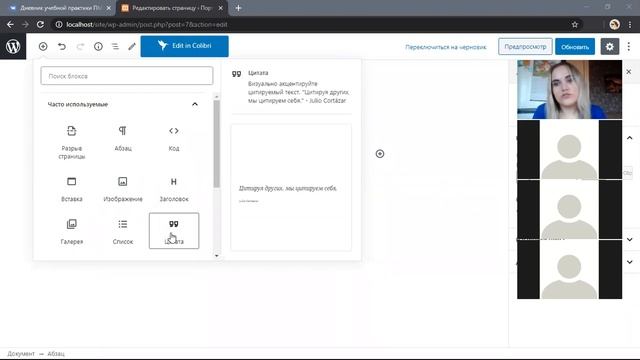This screenshot has width=640, height=360.
Task: Select the pencil tools icon
Action: [132, 47]
